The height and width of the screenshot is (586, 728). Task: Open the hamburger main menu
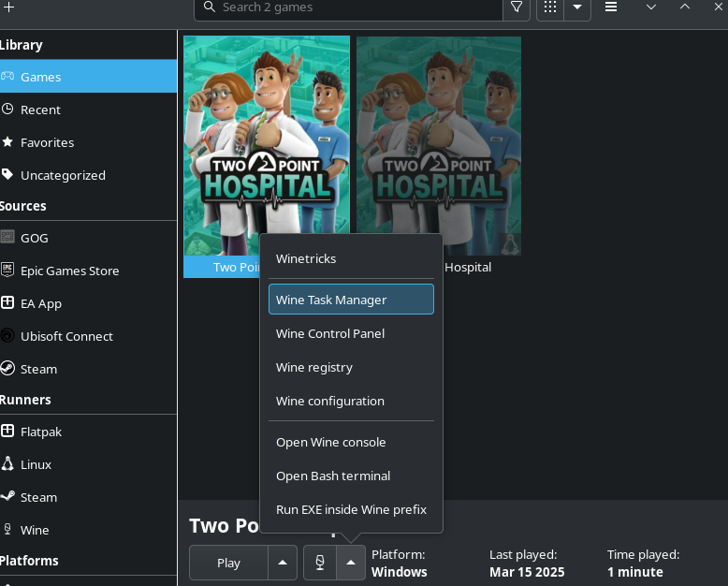(611, 7)
